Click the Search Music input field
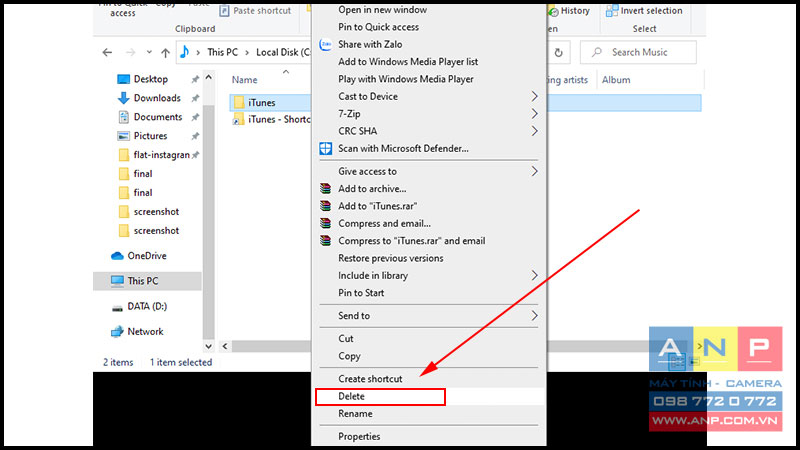The image size is (800, 450). coord(638,52)
